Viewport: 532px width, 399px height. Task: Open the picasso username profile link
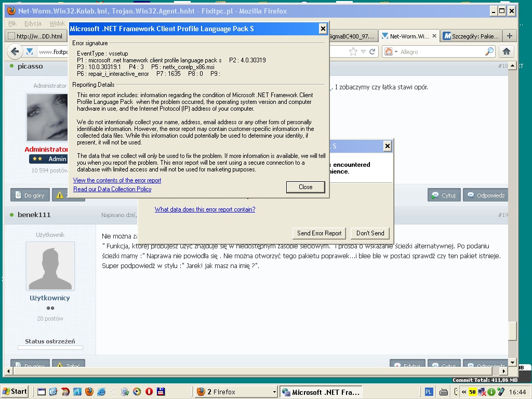pos(30,66)
